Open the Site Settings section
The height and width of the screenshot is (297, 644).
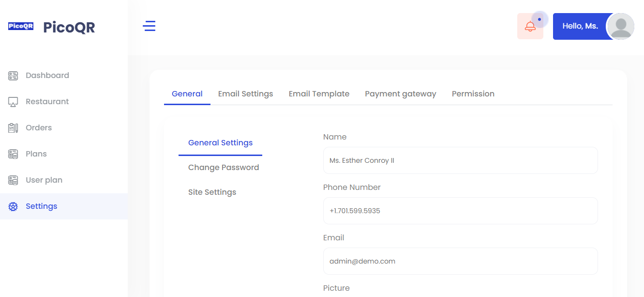(212, 192)
